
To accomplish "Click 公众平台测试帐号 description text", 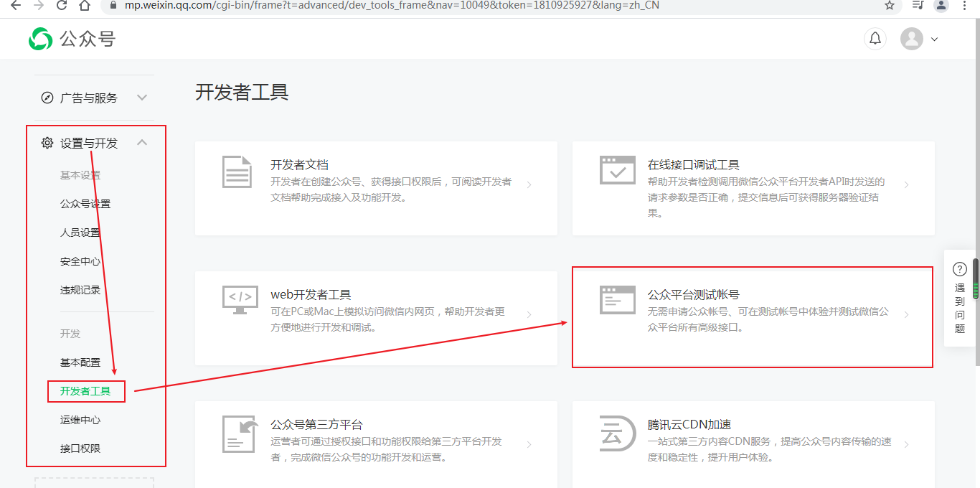I will coord(768,319).
